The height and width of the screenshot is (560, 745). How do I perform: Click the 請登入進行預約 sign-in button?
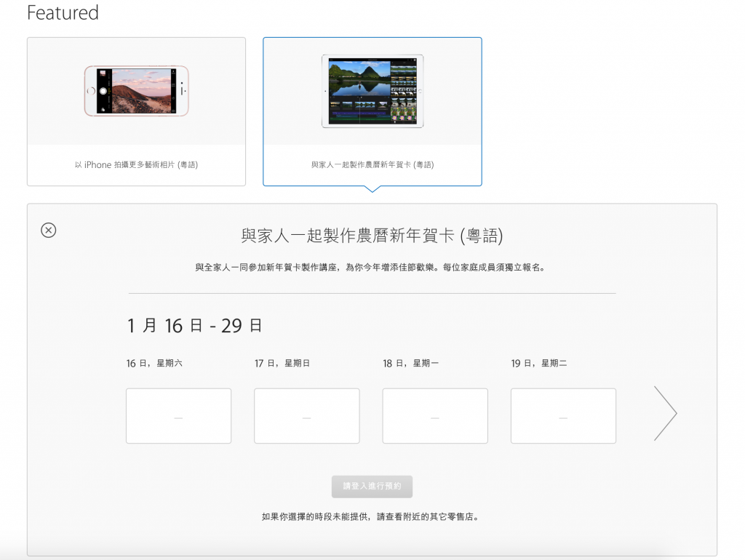[x=372, y=487]
